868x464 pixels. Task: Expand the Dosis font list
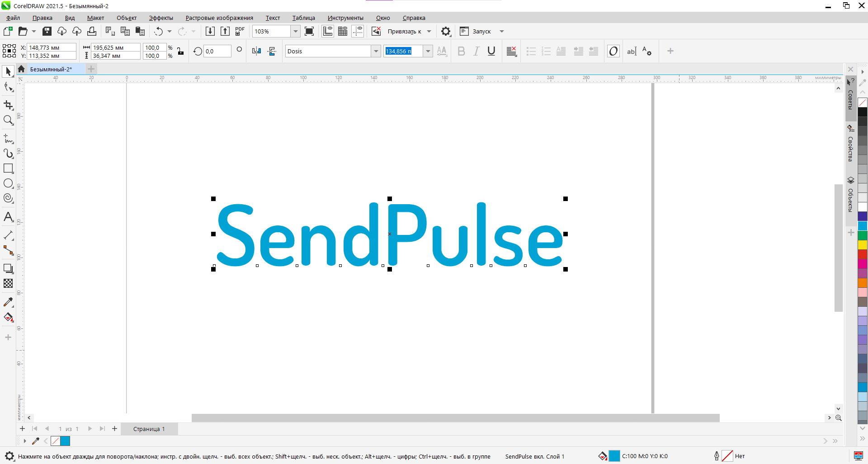[x=376, y=51]
